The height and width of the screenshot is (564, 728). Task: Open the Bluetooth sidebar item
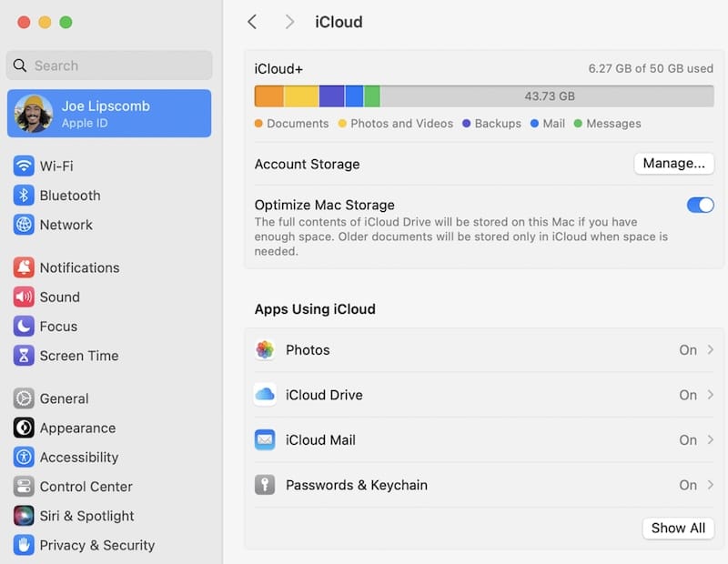point(109,196)
